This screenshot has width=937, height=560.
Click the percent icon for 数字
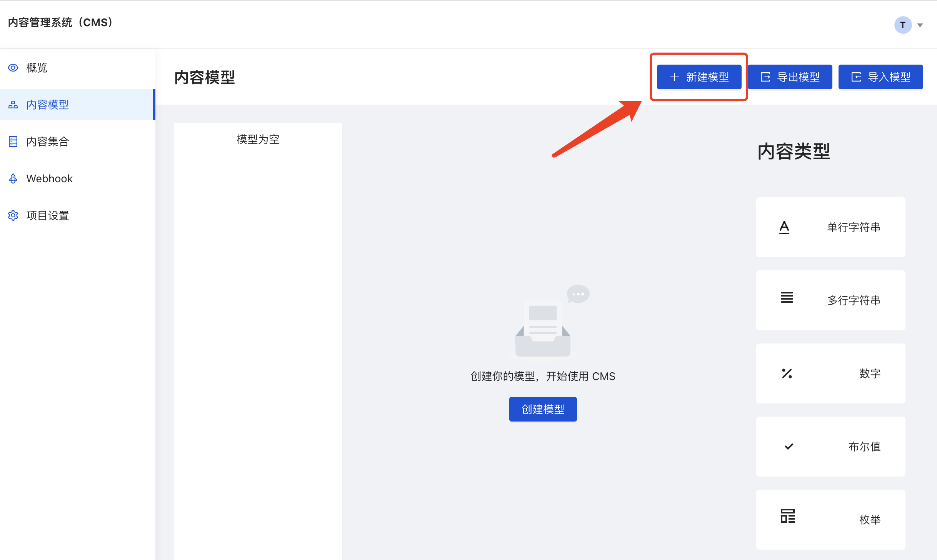click(x=787, y=373)
